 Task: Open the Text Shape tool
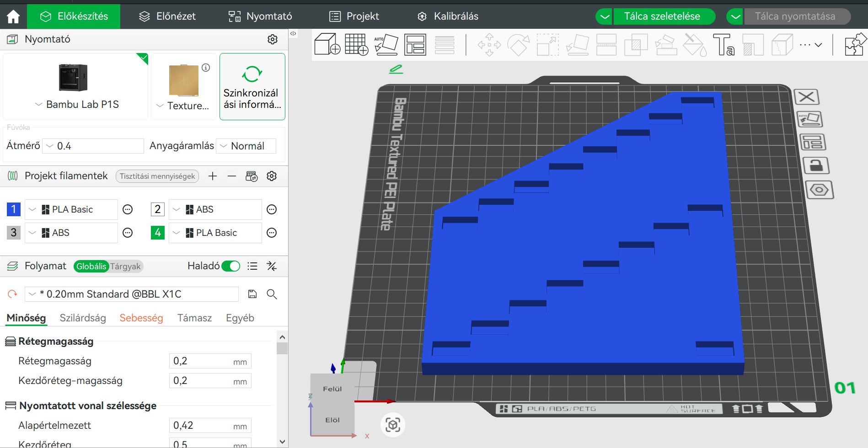pos(723,44)
